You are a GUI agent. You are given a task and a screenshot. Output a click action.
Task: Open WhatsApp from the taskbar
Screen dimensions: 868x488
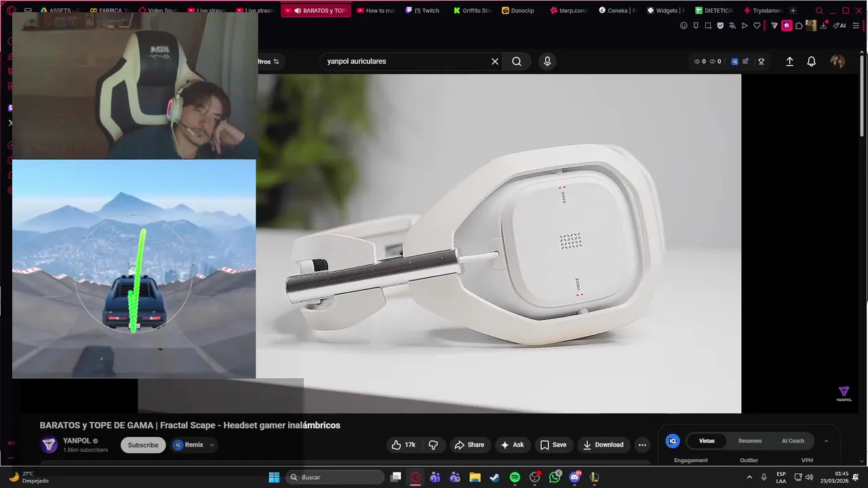(x=555, y=477)
